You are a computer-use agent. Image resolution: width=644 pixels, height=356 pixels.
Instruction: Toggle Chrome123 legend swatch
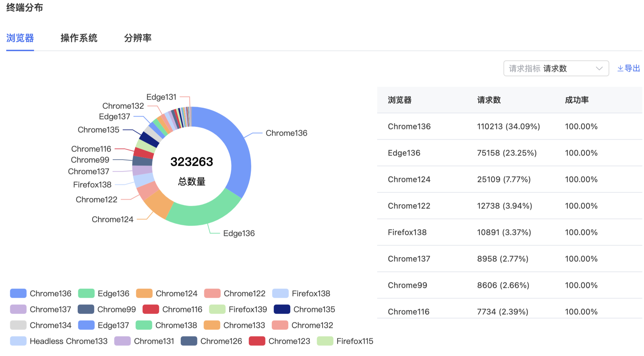(x=257, y=341)
